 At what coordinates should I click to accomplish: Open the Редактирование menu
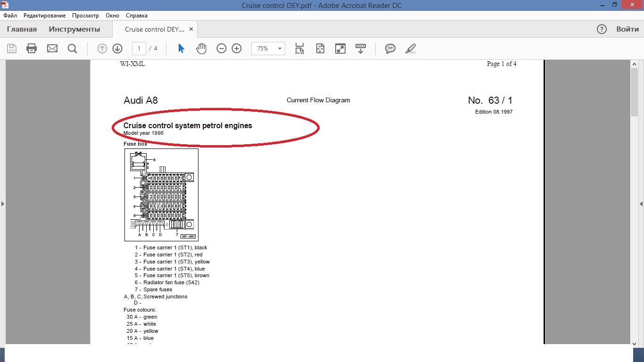click(44, 16)
